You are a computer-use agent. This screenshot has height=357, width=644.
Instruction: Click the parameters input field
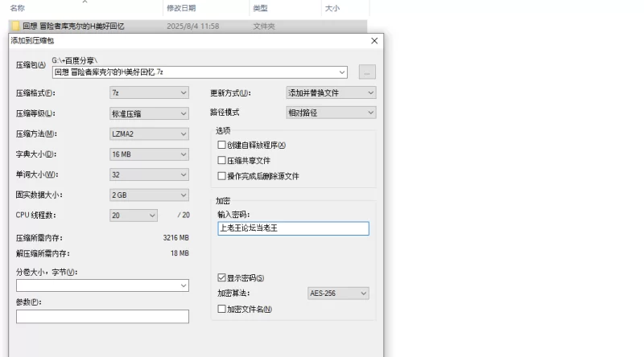coord(103,316)
